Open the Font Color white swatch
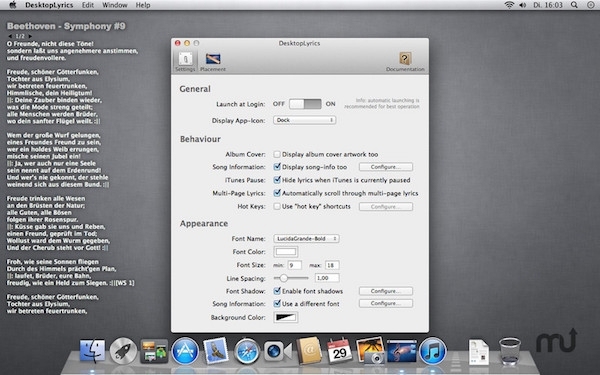Viewport: 600px width, 375px height. tap(286, 252)
